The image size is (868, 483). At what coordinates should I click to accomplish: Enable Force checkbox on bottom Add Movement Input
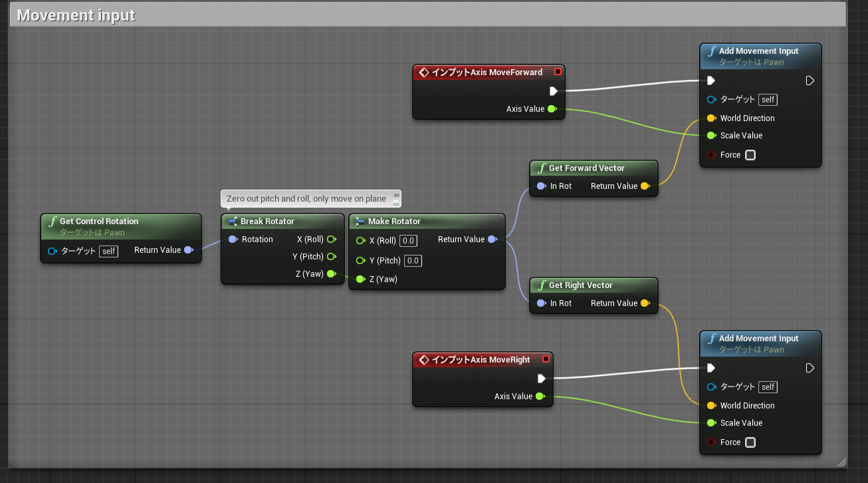(x=750, y=442)
